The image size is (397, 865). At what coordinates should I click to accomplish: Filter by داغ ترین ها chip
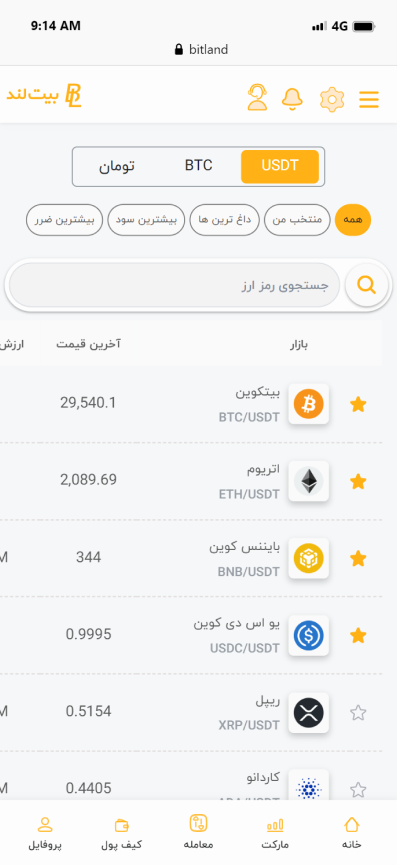(x=224, y=220)
